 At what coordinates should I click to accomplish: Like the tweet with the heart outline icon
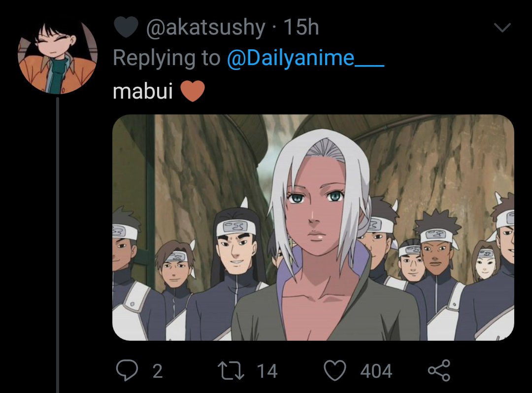point(335,370)
